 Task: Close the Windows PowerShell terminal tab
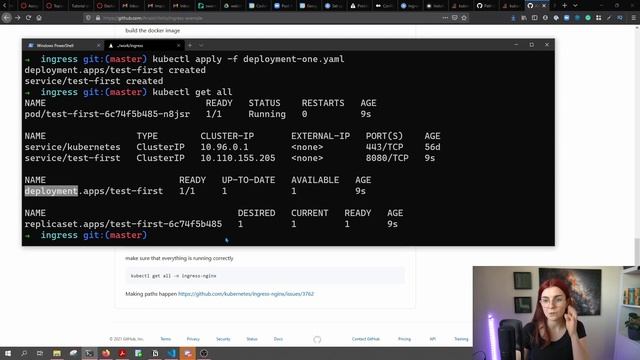pos(98,45)
